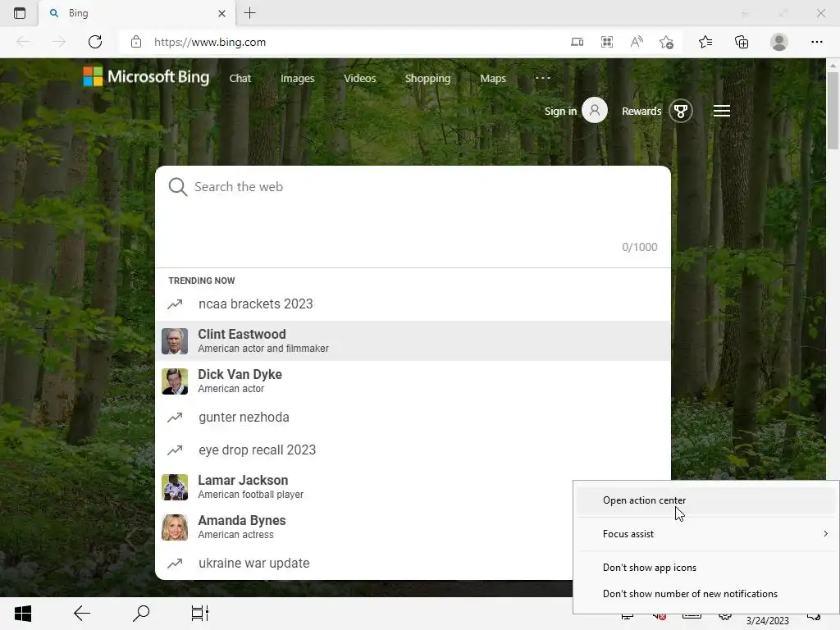
Task: Open Bing Shopping
Action: [x=427, y=78]
